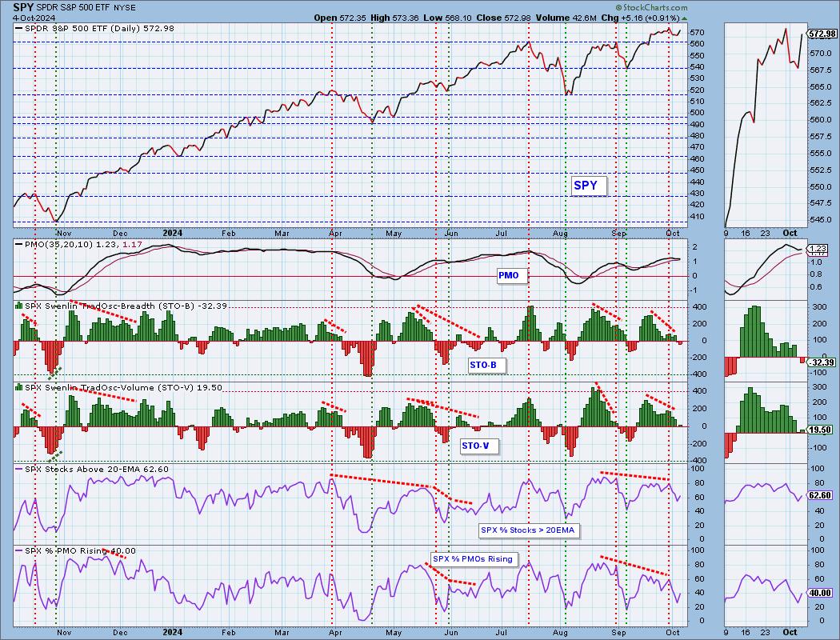Click the SPX Stocks Above 20-EMA legend
Viewport: 840px width, 640px height.
point(92,469)
